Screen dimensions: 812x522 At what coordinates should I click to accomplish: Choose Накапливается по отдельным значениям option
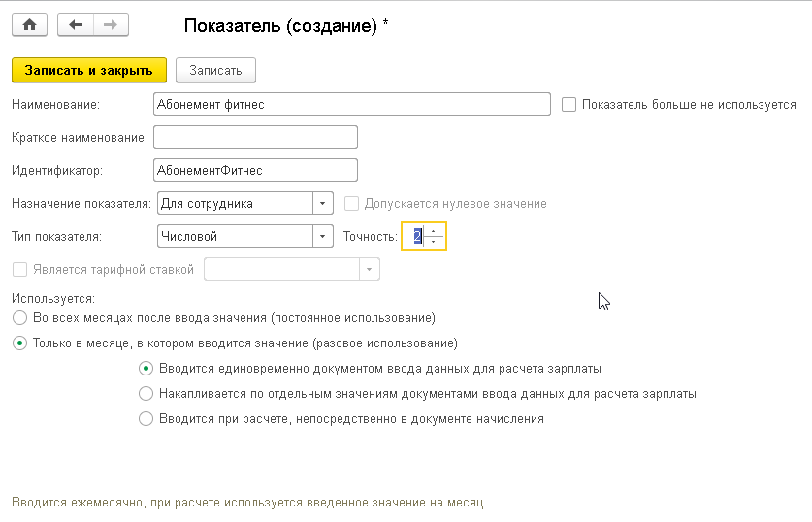(146, 394)
